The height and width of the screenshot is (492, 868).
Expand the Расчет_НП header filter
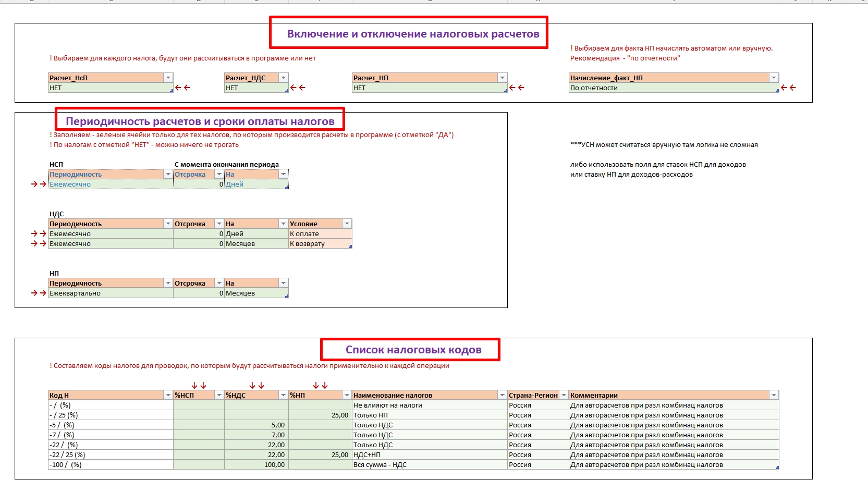tap(502, 78)
